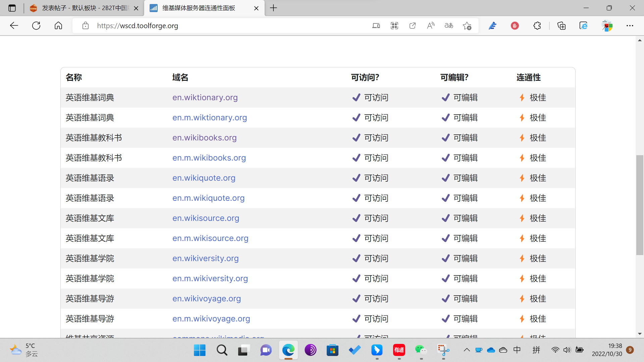Click the read aloud icon
This screenshot has height=362, width=644.
pos(431,25)
